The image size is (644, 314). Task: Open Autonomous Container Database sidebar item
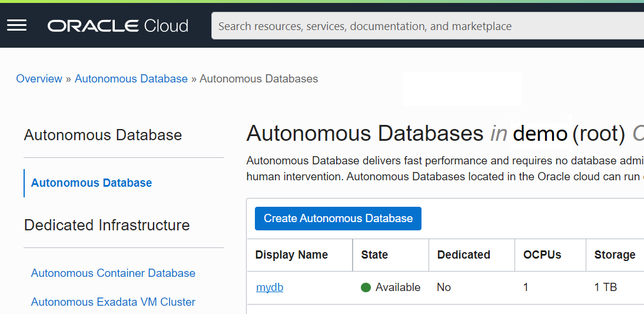click(x=113, y=273)
